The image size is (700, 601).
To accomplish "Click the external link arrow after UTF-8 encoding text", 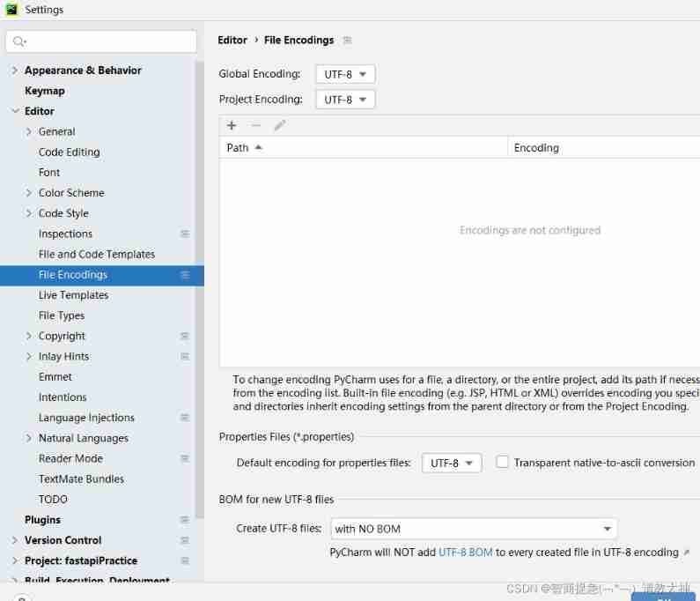I will (687, 553).
